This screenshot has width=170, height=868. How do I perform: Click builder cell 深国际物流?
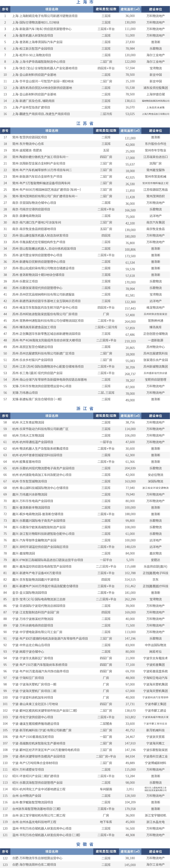pos(156,482)
